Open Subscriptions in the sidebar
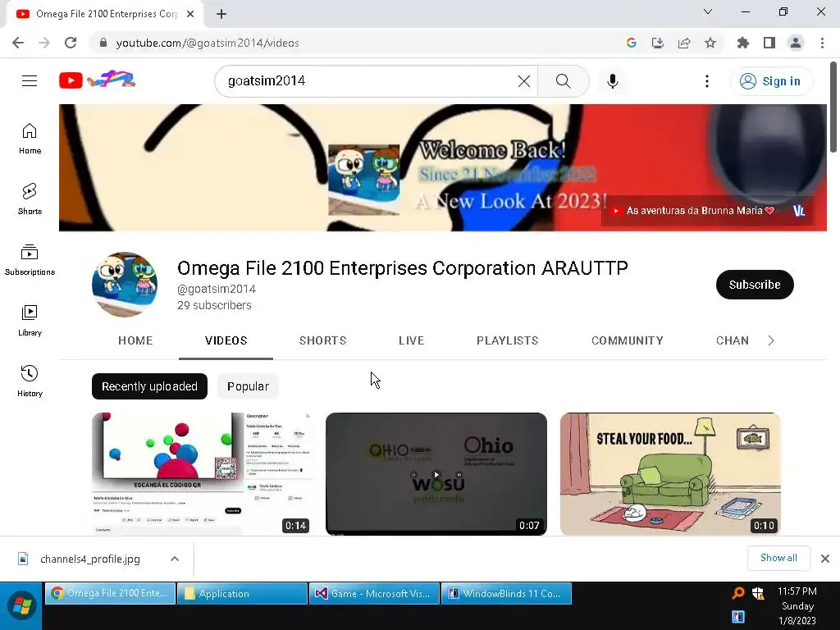Screen dimensions: 840x630 click(30, 260)
